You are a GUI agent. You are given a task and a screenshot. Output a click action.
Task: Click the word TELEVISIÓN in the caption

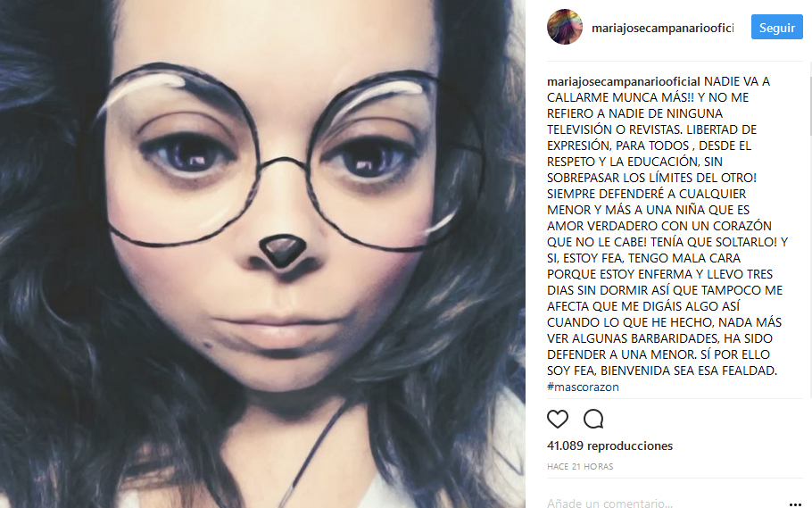pos(580,129)
